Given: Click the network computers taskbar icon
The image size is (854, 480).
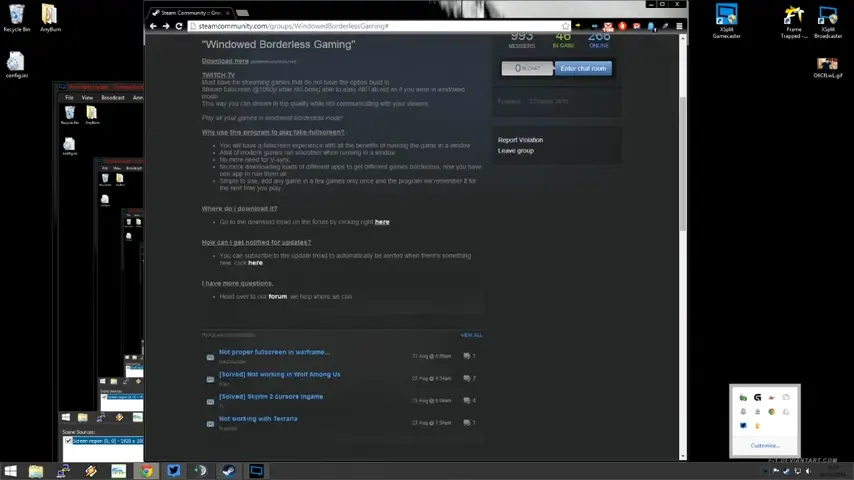Looking at the screenshot, I should click(x=63, y=471).
